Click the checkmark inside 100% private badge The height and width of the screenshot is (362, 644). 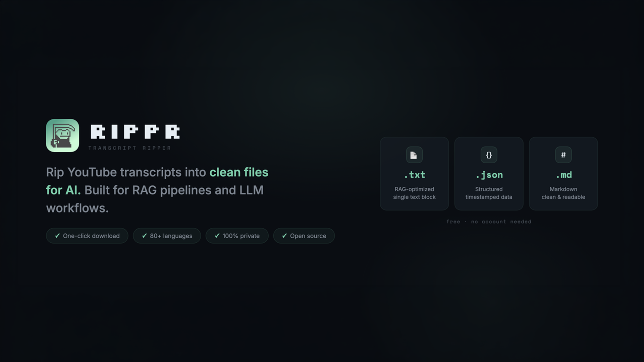[217, 236]
